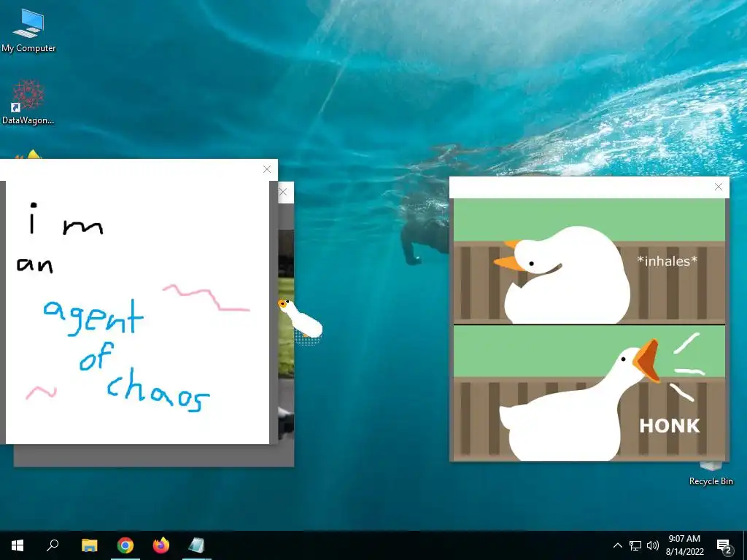
Task: Open the My Computer desktop icon
Action: click(x=28, y=29)
